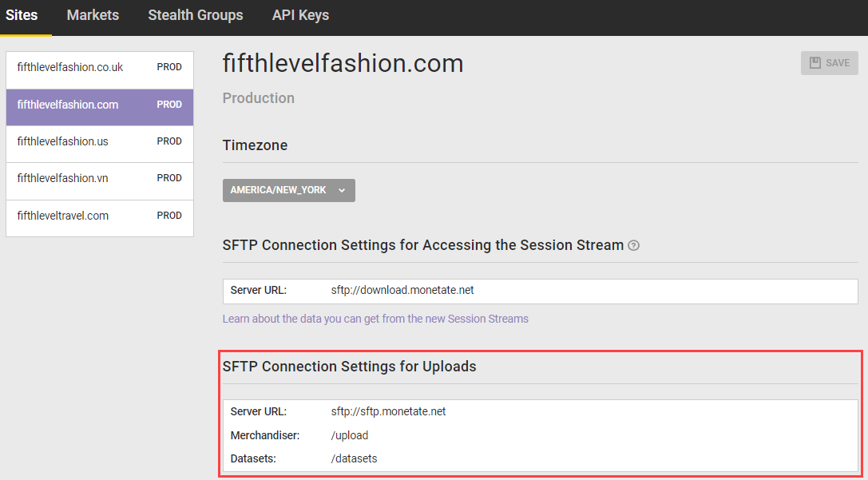Choose fifthlevelfashion.us from the sites list
This screenshot has height=480, width=868.
(63, 141)
